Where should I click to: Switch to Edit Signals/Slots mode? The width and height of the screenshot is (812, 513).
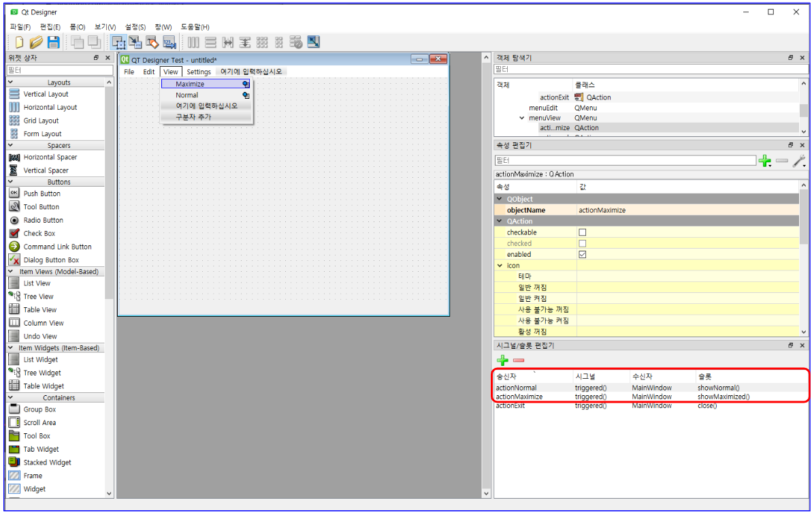(135, 42)
